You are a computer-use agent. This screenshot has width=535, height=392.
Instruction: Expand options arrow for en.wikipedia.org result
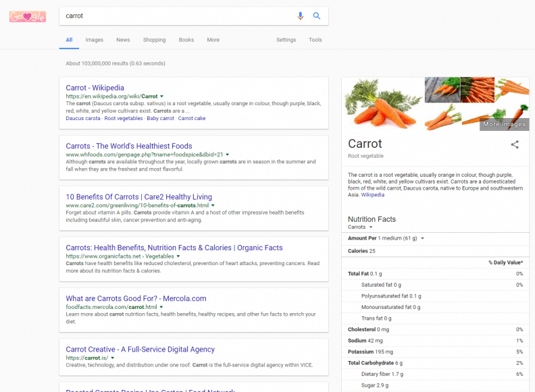coord(161,96)
